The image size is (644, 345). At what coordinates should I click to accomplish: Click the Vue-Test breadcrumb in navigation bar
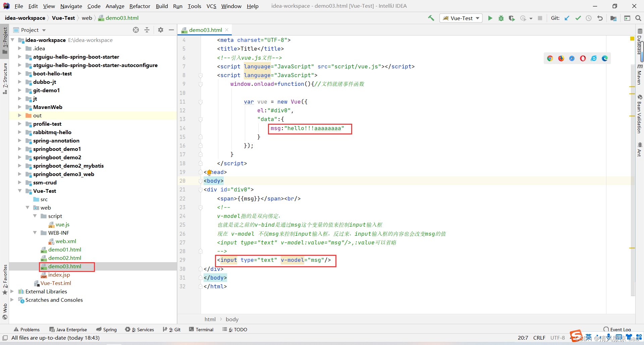click(x=63, y=18)
